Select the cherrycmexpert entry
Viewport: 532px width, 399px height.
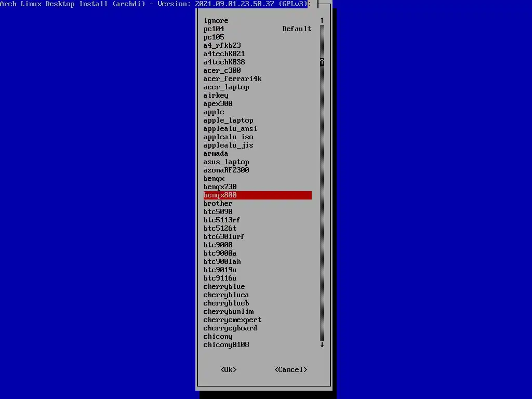(x=258, y=320)
